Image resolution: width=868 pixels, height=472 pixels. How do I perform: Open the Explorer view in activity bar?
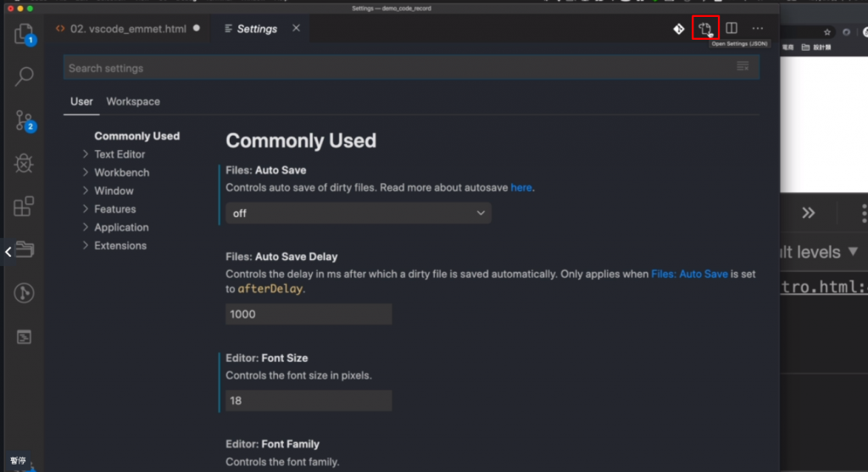point(24,35)
